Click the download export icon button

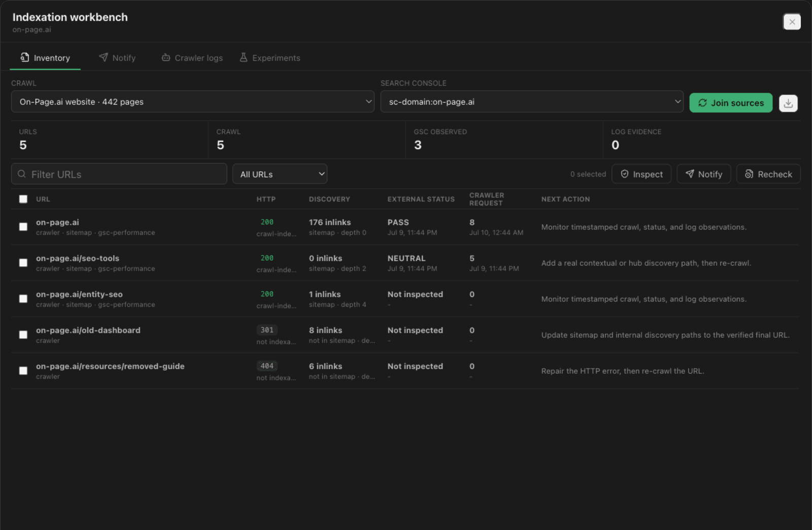pos(788,103)
